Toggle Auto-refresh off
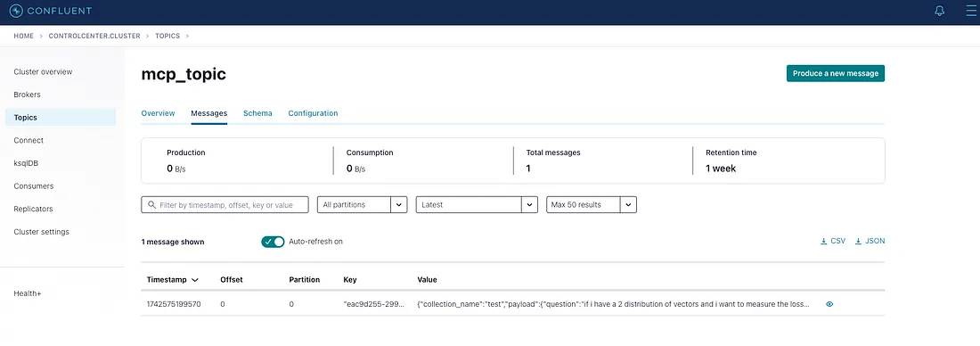This screenshot has width=980, height=346. 273,242
